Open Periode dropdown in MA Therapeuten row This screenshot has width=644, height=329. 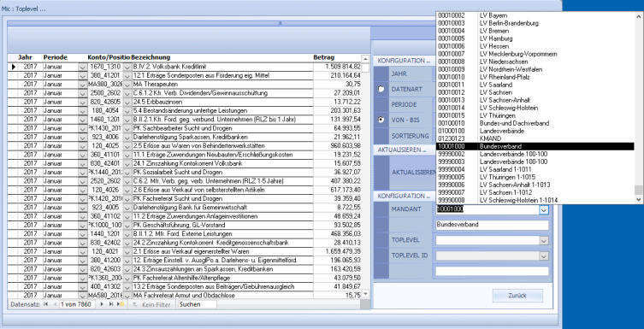tap(82, 84)
